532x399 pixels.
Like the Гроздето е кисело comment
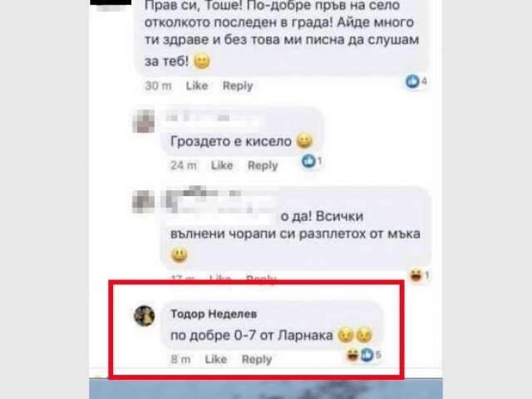click(x=222, y=165)
